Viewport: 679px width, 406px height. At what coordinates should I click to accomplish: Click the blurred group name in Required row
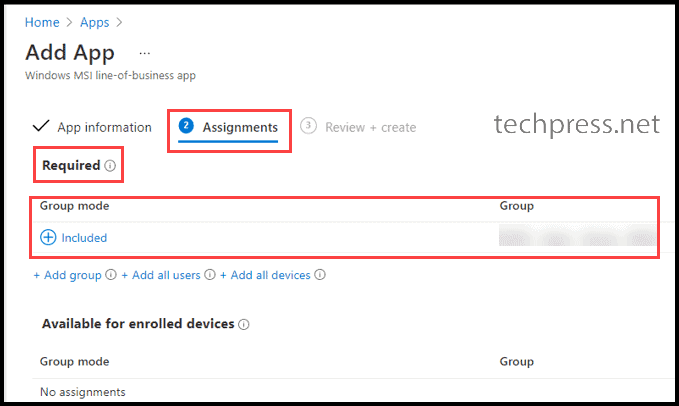click(577, 235)
